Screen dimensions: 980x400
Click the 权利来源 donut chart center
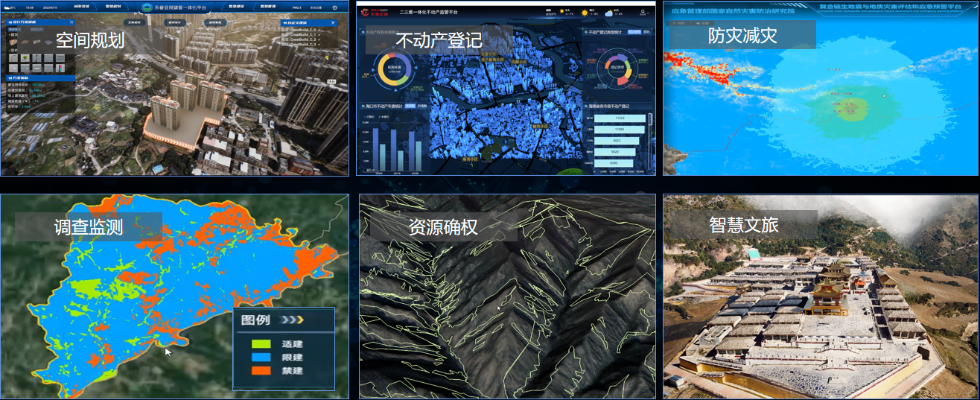pyautogui.click(x=395, y=69)
